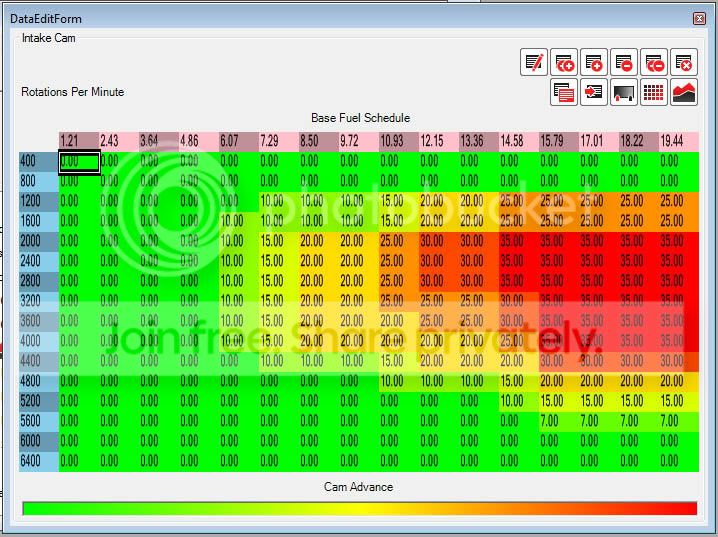The height and width of the screenshot is (537, 718).
Task: Click the list icon with red X
Action: click(684, 63)
